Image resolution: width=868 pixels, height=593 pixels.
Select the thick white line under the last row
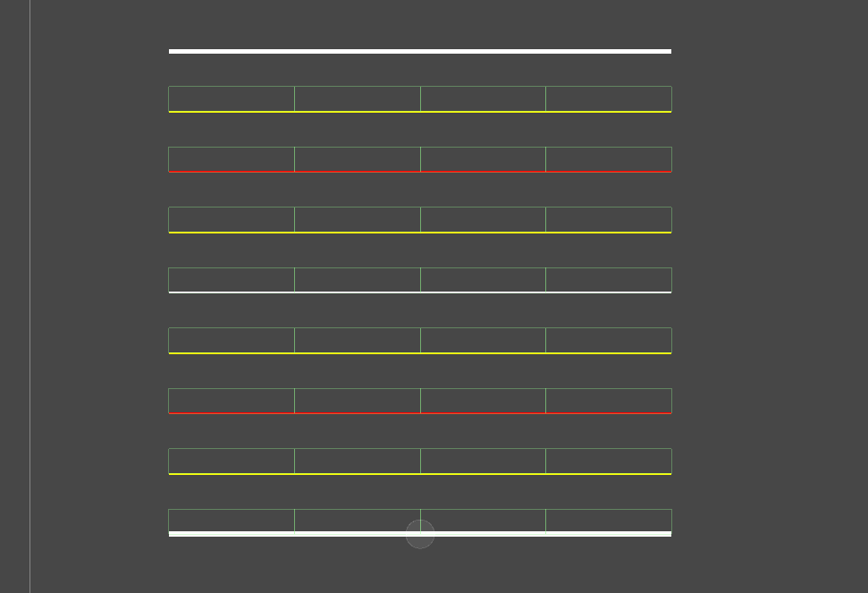[420, 534]
